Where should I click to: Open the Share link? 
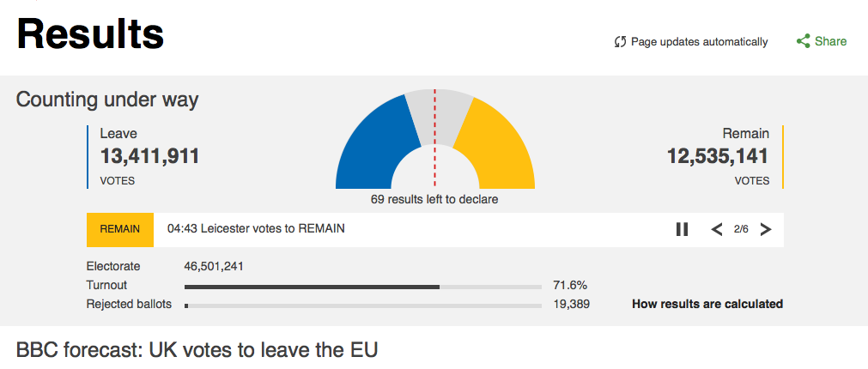(830, 41)
